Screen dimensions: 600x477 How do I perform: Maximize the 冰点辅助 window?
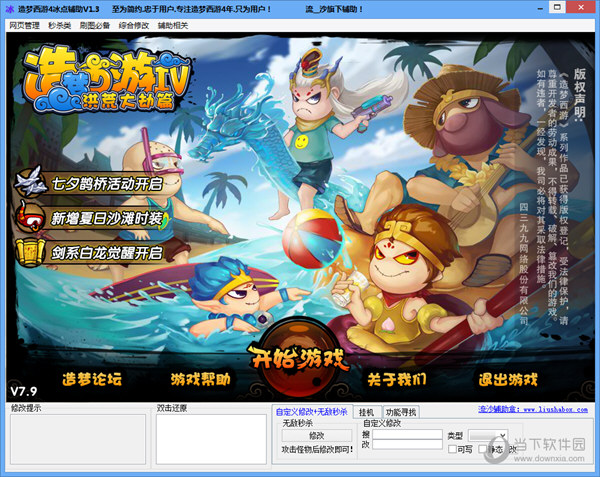(x=557, y=7)
